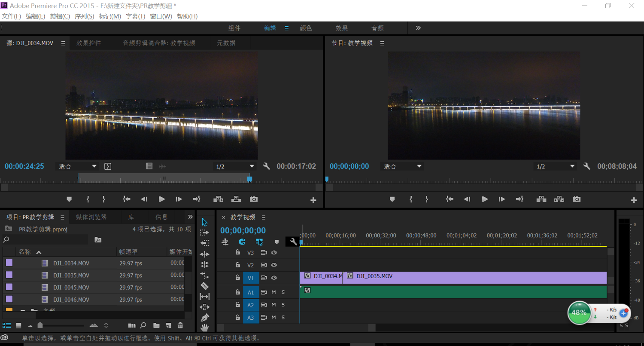
Task: Click Insert button in Source monitor
Action: [219, 199]
